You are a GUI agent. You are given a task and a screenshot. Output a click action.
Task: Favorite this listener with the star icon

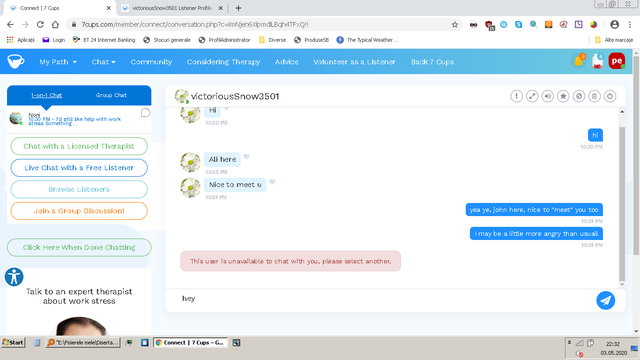coord(563,96)
